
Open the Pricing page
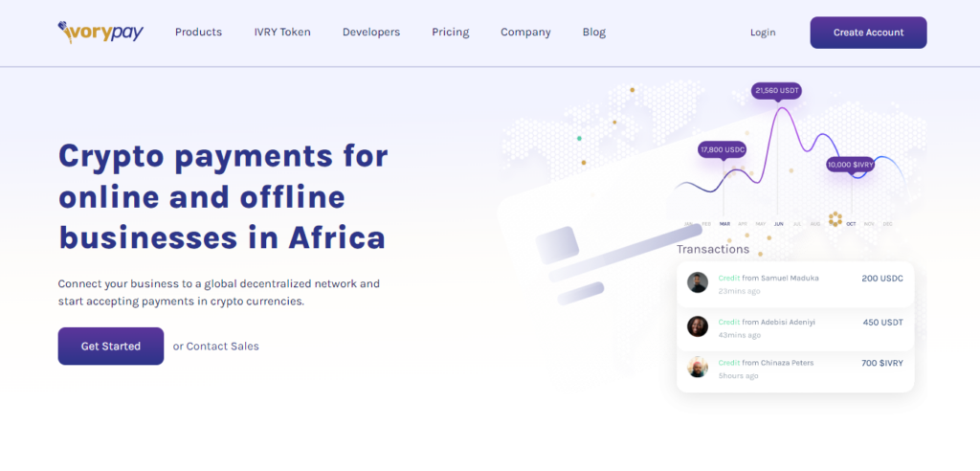(450, 32)
